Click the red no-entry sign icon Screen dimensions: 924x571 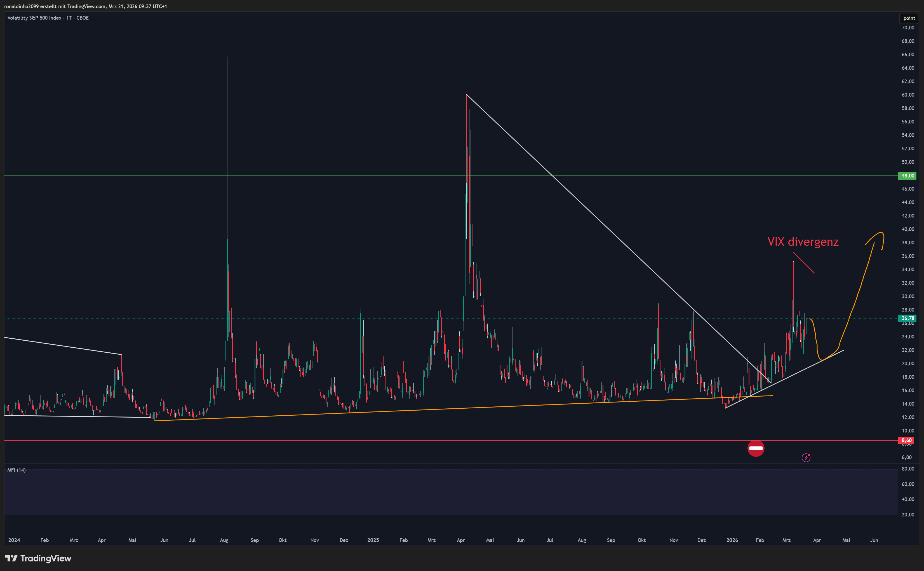(756, 448)
